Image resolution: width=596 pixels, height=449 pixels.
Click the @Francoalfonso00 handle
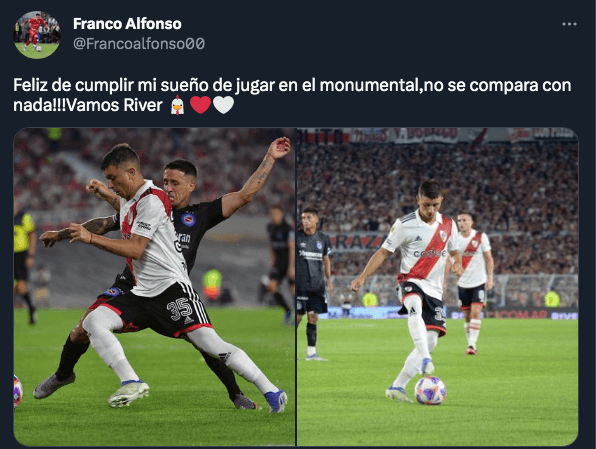pos(139,44)
